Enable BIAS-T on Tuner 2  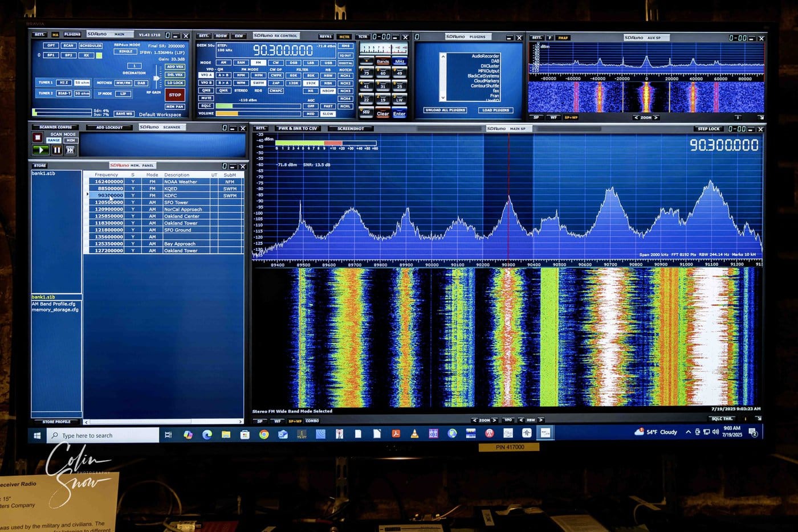pyautogui.click(x=64, y=93)
